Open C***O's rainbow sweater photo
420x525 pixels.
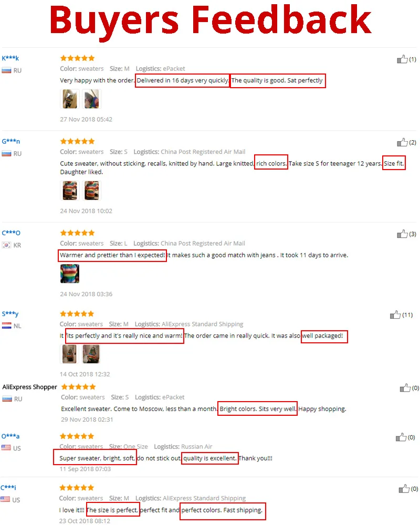tap(70, 274)
